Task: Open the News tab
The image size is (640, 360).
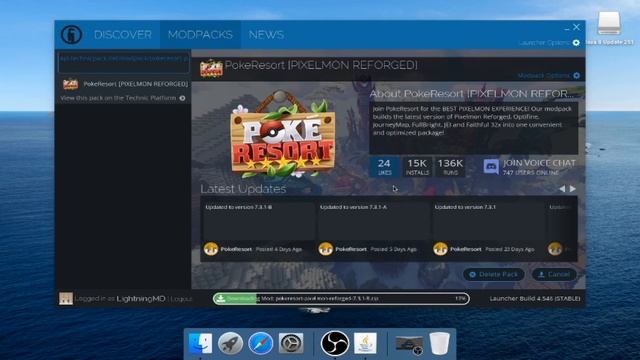Action: click(266, 35)
